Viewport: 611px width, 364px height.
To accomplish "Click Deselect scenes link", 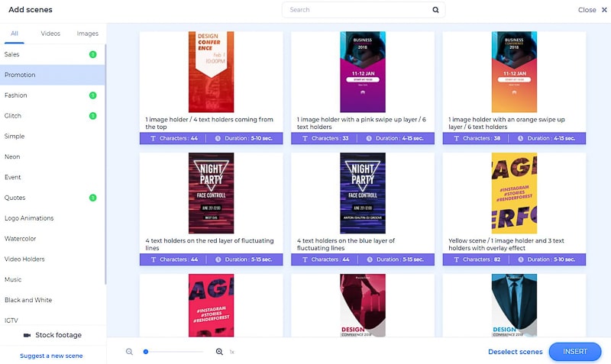I will click(515, 352).
